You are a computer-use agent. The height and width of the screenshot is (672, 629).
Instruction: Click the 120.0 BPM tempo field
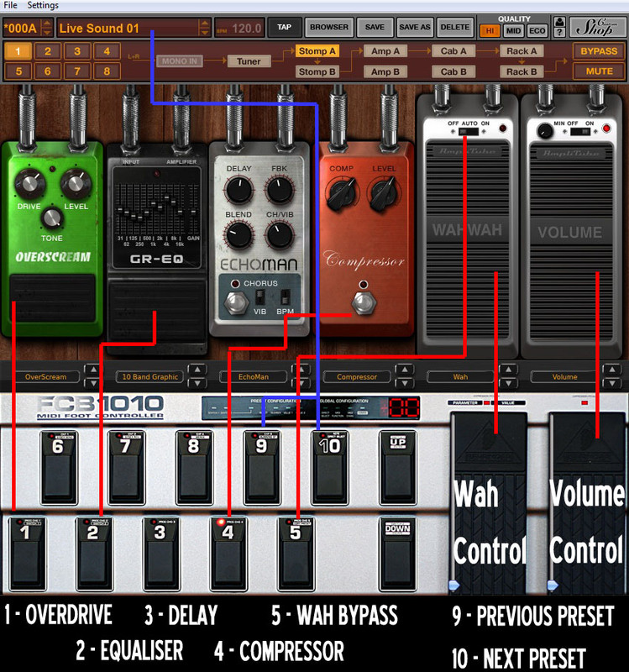coord(239,29)
